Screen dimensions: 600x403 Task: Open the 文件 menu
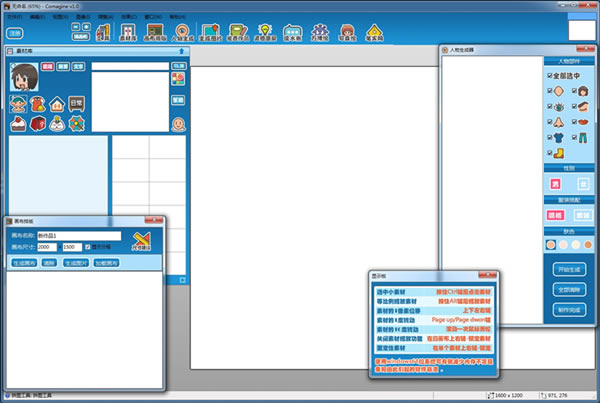coord(14,17)
